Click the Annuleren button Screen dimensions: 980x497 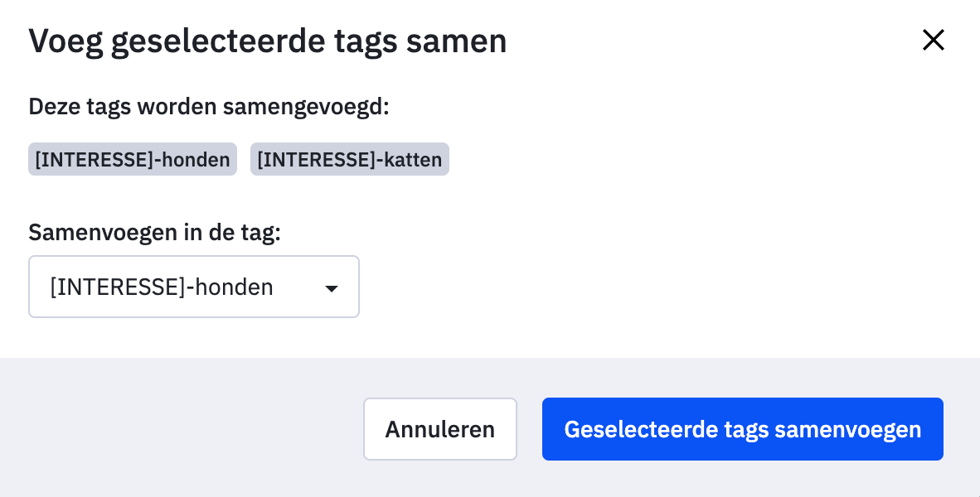point(440,429)
